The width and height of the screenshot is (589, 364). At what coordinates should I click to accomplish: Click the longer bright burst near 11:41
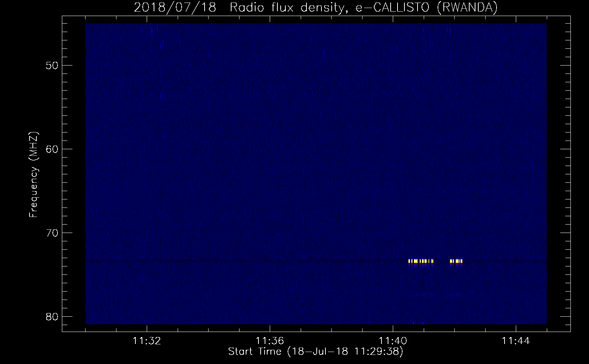click(x=421, y=262)
